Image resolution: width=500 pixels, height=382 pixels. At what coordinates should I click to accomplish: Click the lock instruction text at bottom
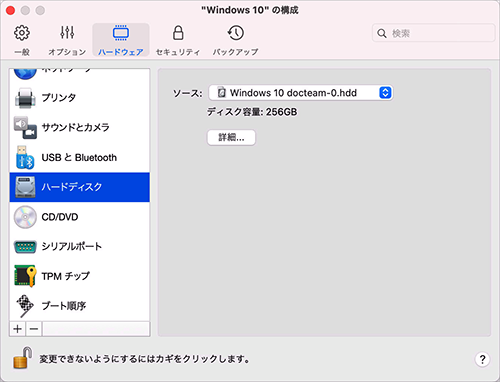pos(145,359)
